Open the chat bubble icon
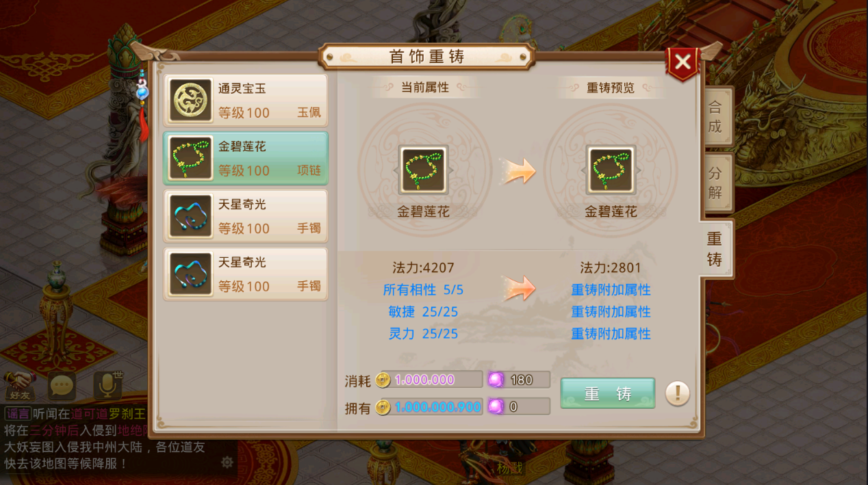868x485 pixels. (62, 387)
